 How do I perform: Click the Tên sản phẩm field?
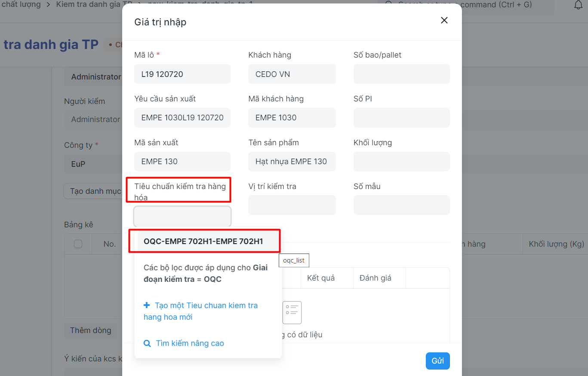click(x=292, y=162)
